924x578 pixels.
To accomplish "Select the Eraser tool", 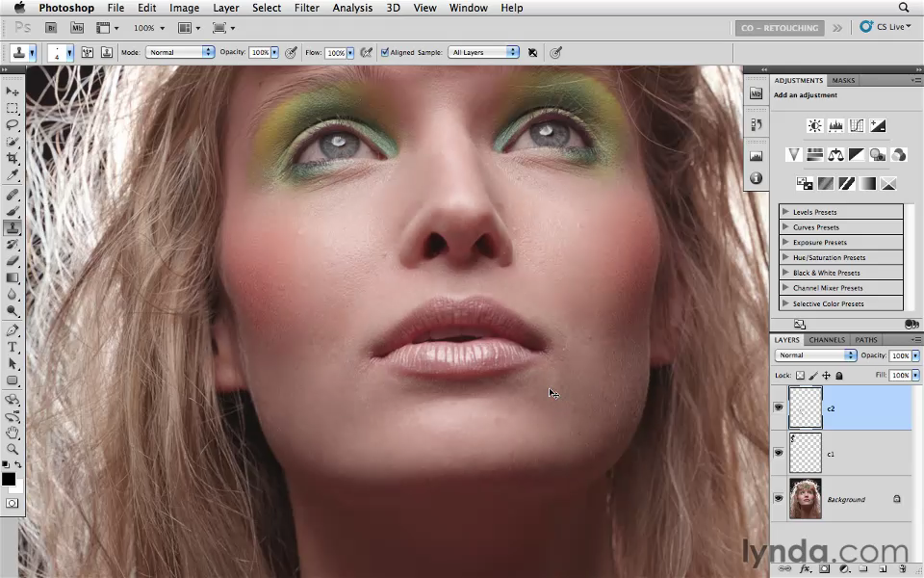I will click(x=12, y=261).
